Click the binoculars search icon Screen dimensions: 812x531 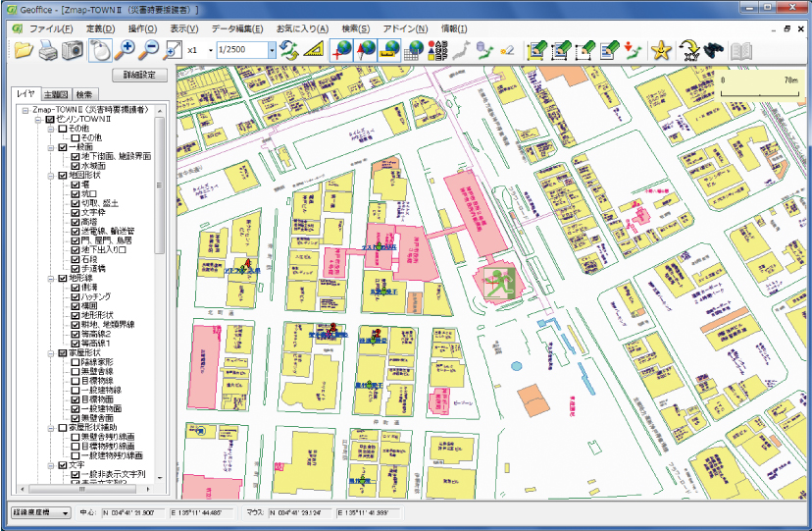coord(714,50)
